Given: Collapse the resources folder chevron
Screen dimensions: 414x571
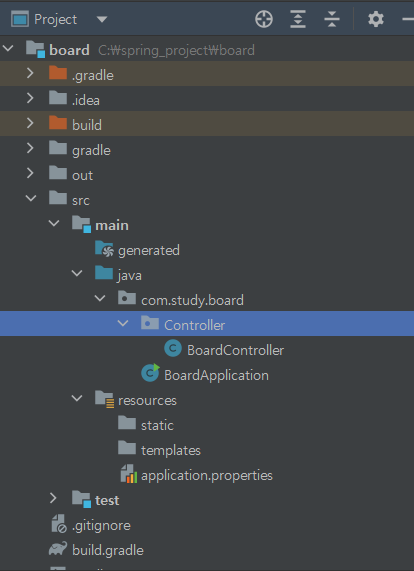Looking at the screenshot, I should point(77,398).
